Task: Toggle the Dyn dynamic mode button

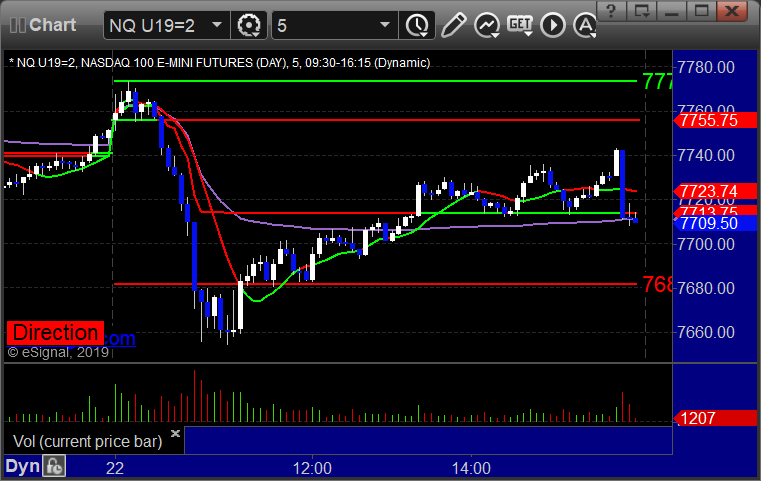Action: (22, 466)
